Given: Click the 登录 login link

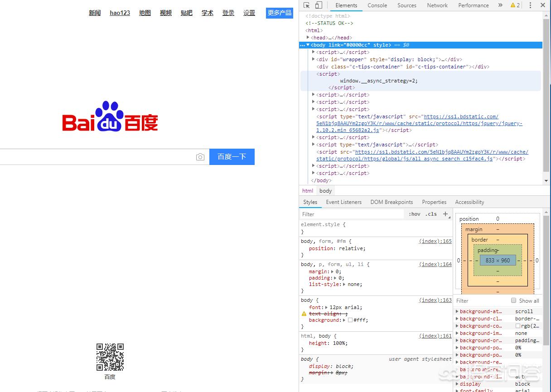Looking at the screenshot, I should [228, 13].
